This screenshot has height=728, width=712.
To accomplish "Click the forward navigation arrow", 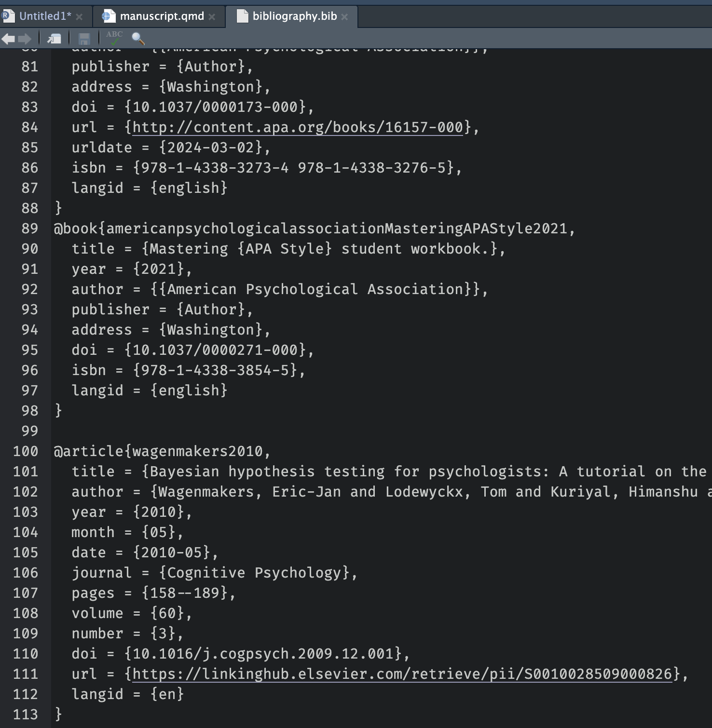I will point(25,39).
